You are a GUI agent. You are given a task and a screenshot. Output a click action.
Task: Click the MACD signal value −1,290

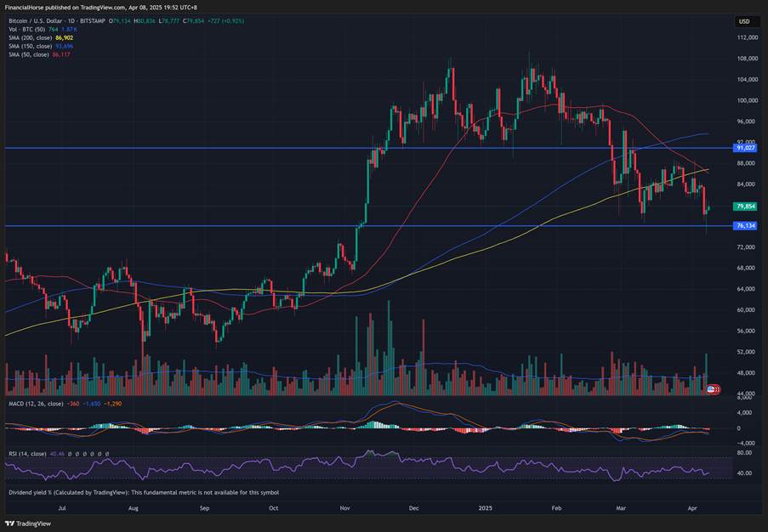tap(113, 404)
